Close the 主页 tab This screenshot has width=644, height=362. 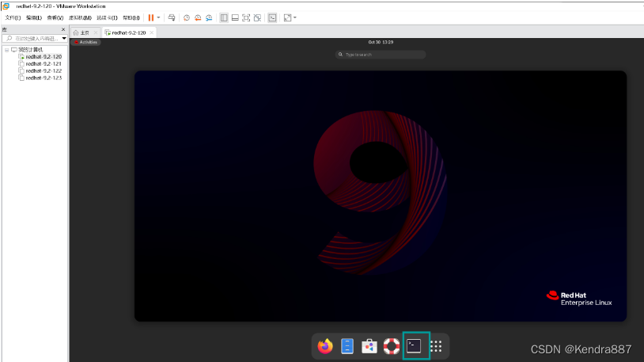coord(96,32)
